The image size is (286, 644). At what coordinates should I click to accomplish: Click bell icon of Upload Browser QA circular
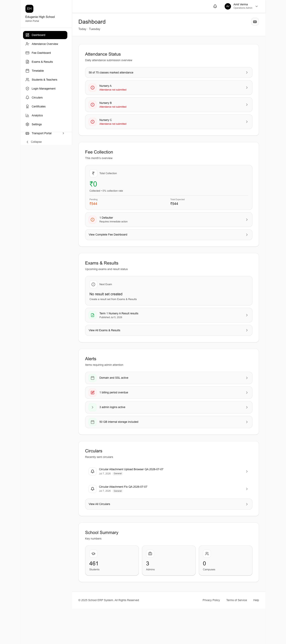click(93, 471)
